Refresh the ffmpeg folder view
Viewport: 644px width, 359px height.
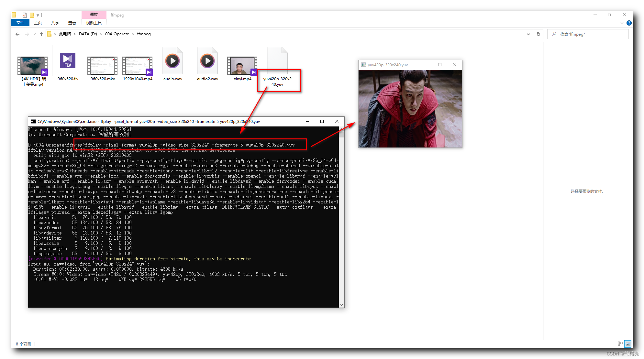pyautogui.click(x=539, y=34)
